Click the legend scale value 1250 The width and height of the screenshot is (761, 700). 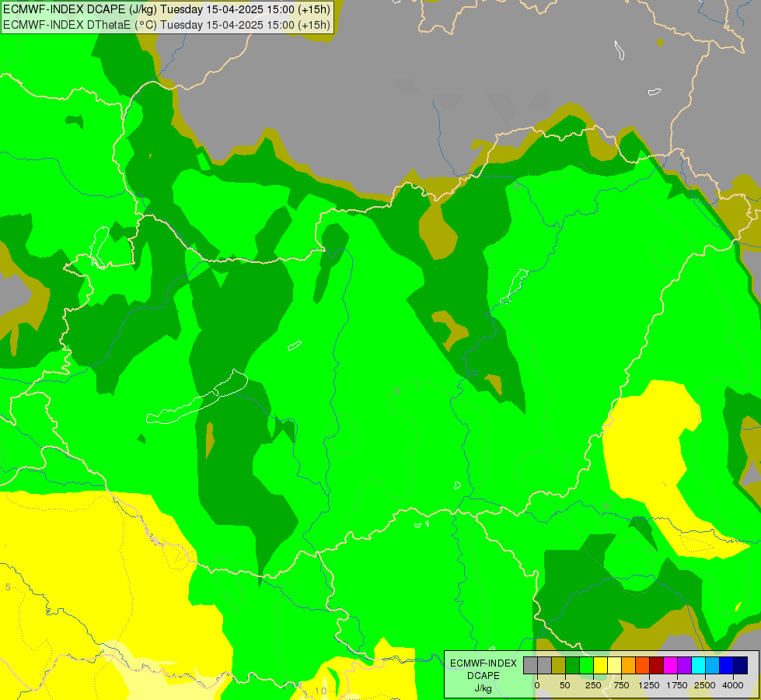click(649, 685)
